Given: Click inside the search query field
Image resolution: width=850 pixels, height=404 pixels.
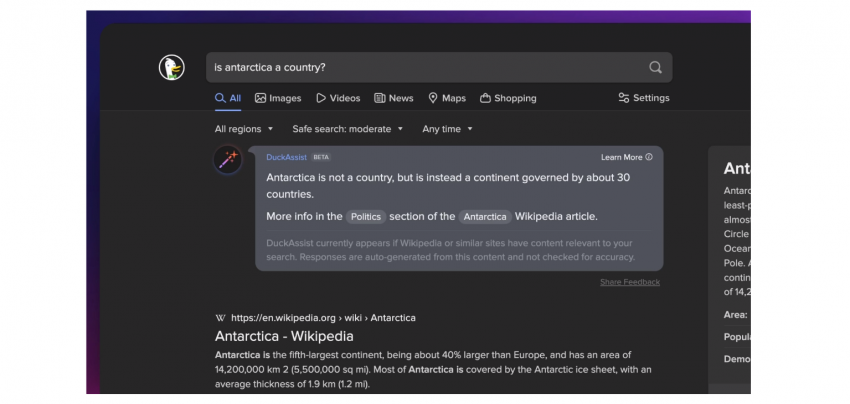Looking at the screenshot, I should [x=420, y=68].
